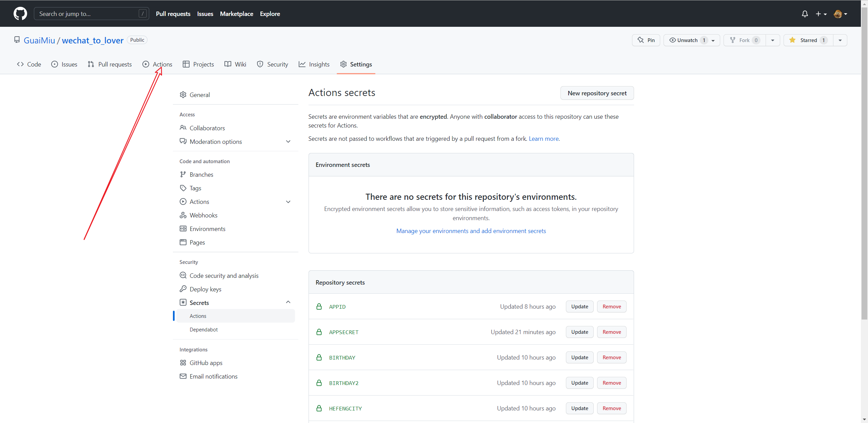
Task: Select the Settings tab
Action: [356, 64]
